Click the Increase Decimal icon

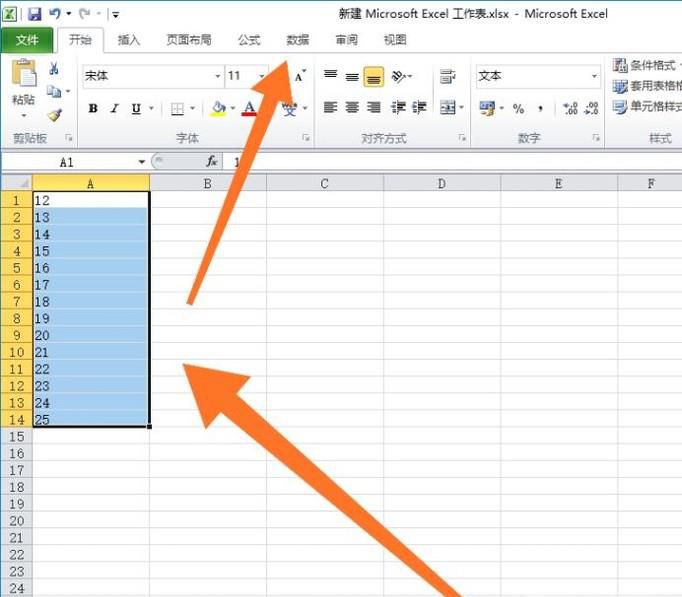click(570, 108)
